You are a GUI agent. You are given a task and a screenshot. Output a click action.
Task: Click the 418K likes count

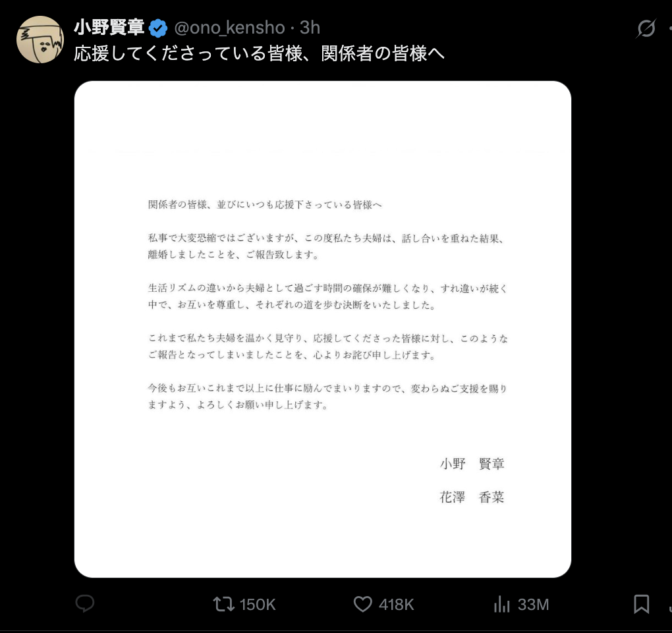[397, 605]
